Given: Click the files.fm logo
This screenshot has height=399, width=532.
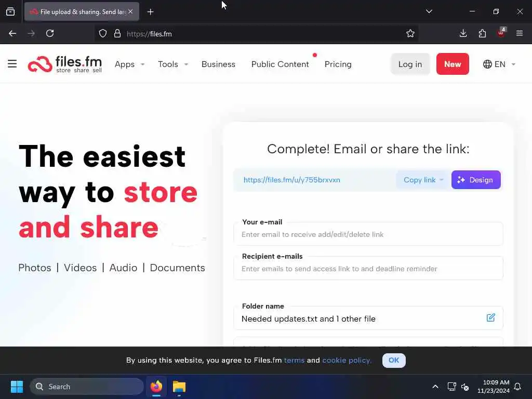Looking at the screenshot, I should click(x=64, y=64).
